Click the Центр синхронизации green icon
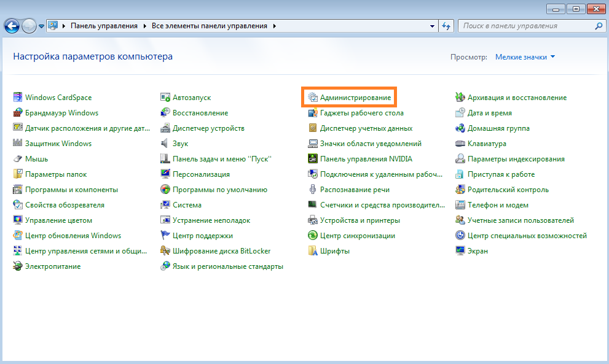Image resolution: width=609 pixels, height=364 pixels. [313, 236]
